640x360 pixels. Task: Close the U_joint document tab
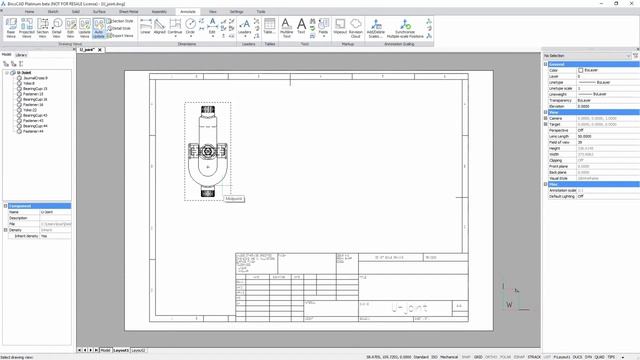pyautogui.click(x=100, y=50)
